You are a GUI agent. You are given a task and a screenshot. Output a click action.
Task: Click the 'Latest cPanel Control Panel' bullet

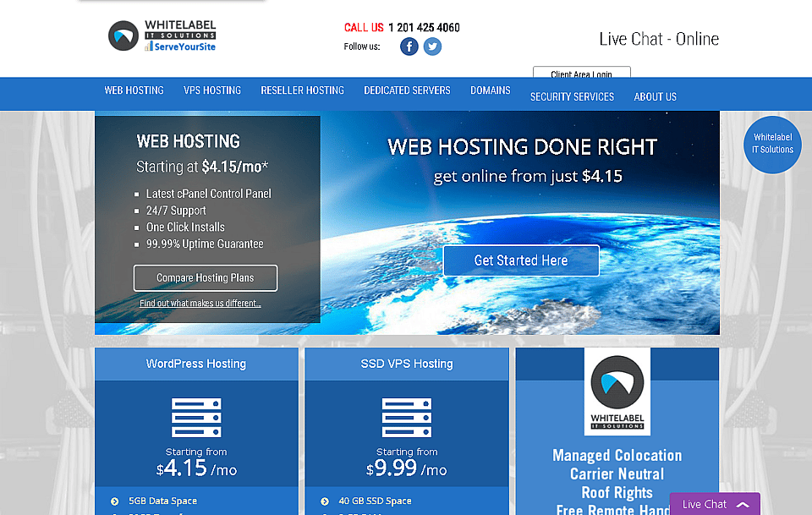(209, 194)
